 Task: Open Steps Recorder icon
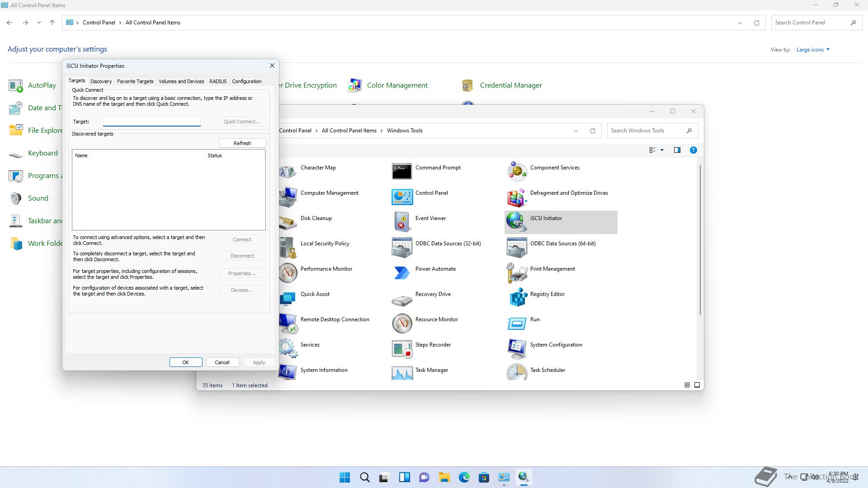click(401, 348)
